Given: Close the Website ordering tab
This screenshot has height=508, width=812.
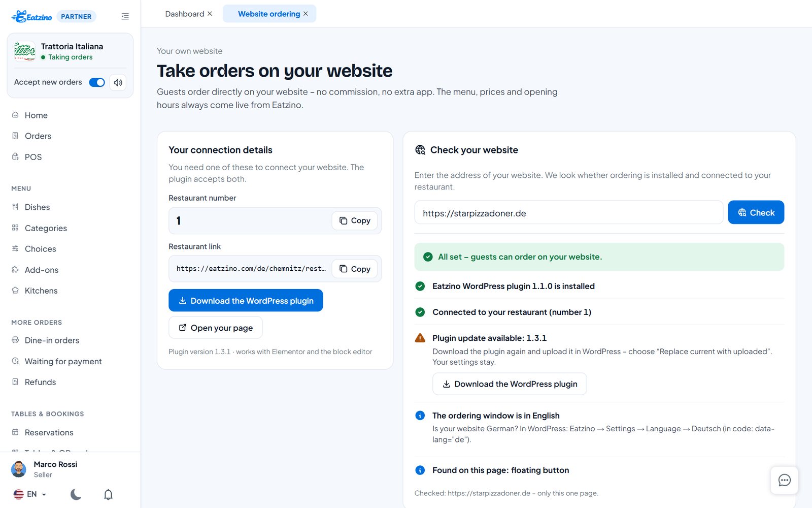Looking at the screenshot, I should coord(306,14).
